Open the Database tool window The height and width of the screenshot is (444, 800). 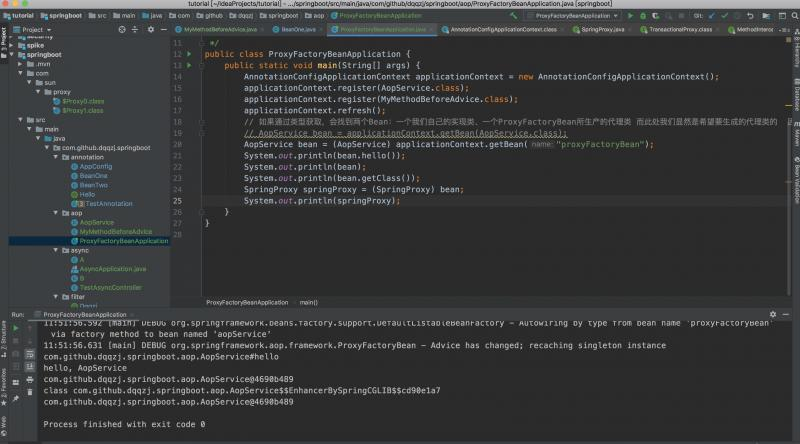click(796, 92)
